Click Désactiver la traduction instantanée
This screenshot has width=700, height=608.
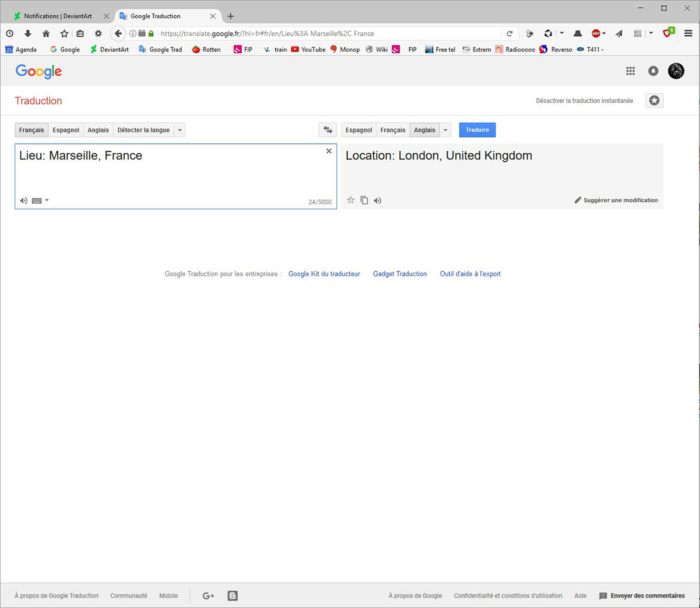click(x=584, y=101)
